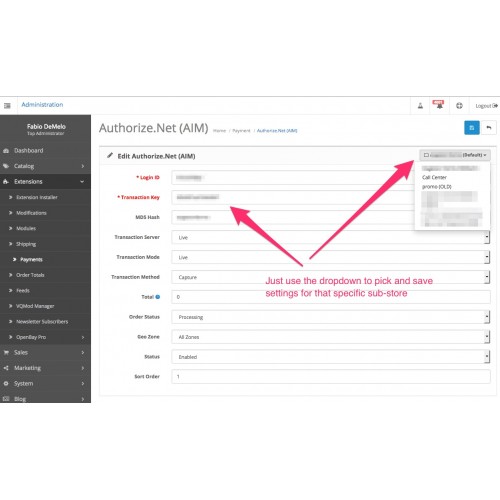Open the user profile icon in header

pyautogui.click(x=420, y=106)
